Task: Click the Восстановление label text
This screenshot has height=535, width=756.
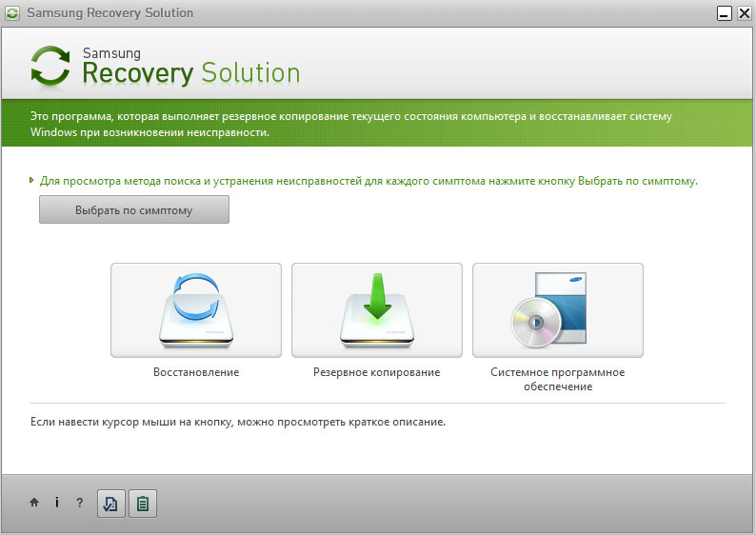Action: click(196, 372)
